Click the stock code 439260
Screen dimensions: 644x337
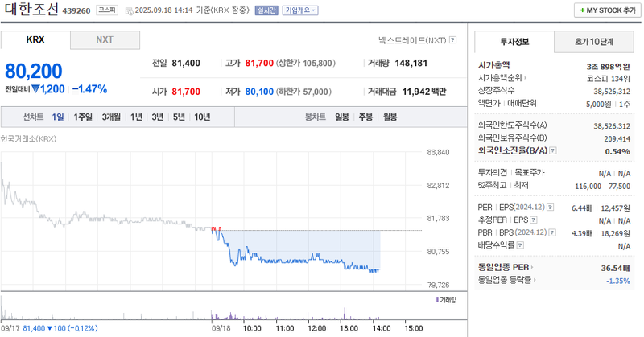click(76, 10)
